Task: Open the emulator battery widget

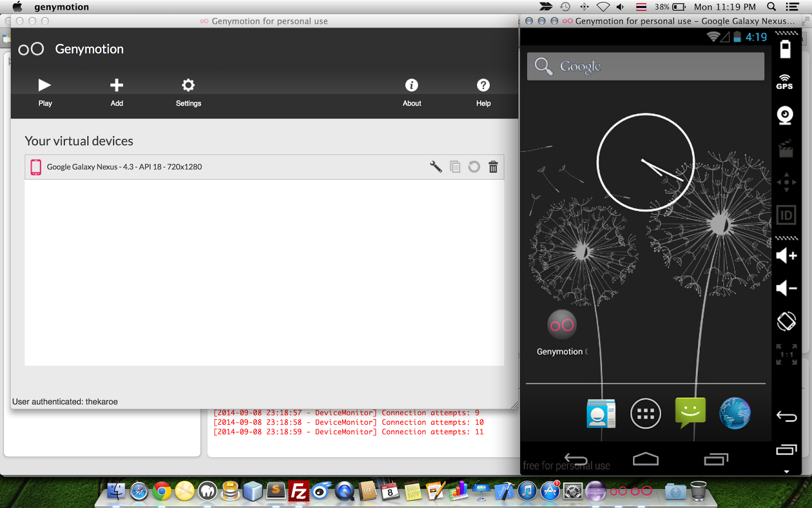Action: [785, 50]
